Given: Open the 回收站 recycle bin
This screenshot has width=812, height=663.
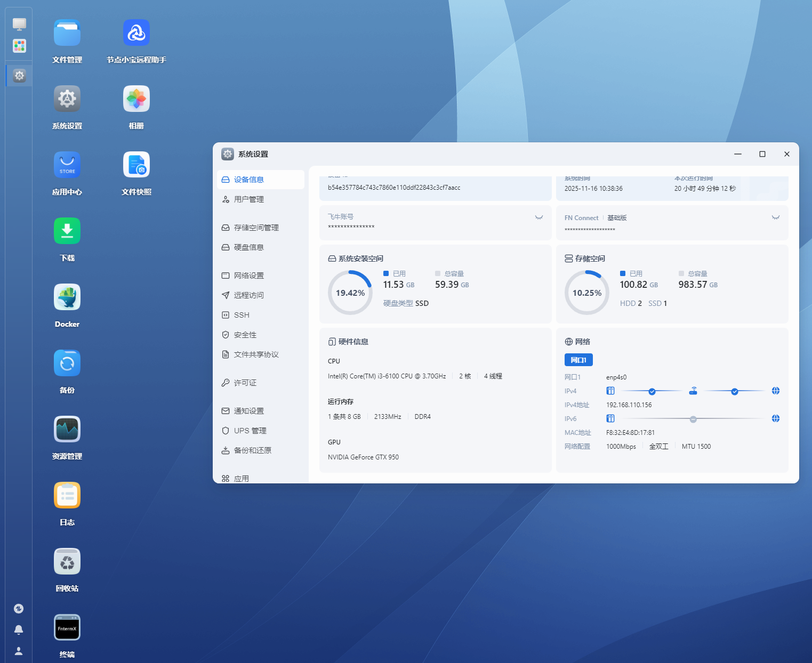Looking at the screenshot, I should 67,562.
